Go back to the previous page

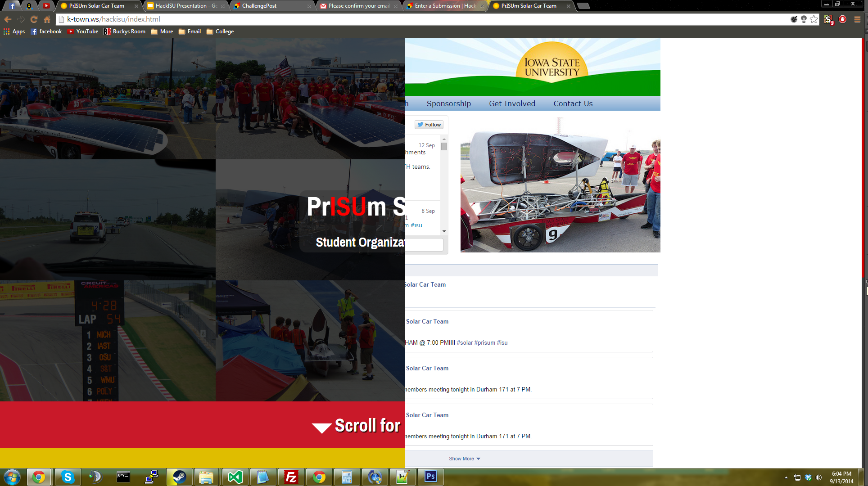click(8, 19)
